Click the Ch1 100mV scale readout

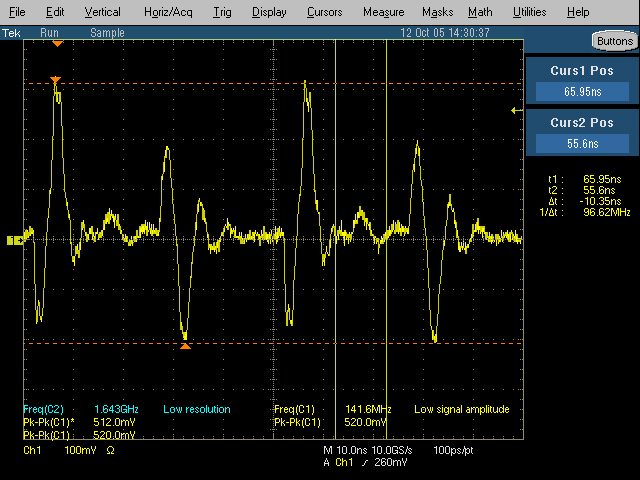69,450
